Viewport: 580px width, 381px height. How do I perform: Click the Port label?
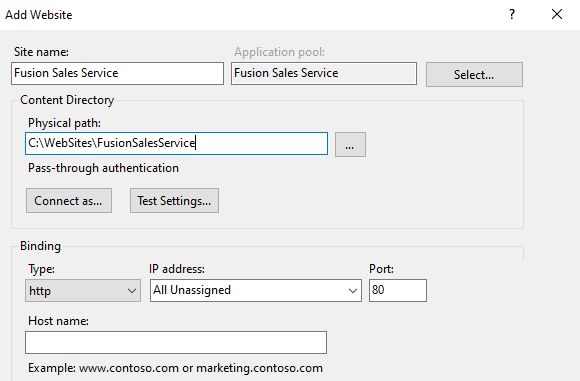click(381, 269)
